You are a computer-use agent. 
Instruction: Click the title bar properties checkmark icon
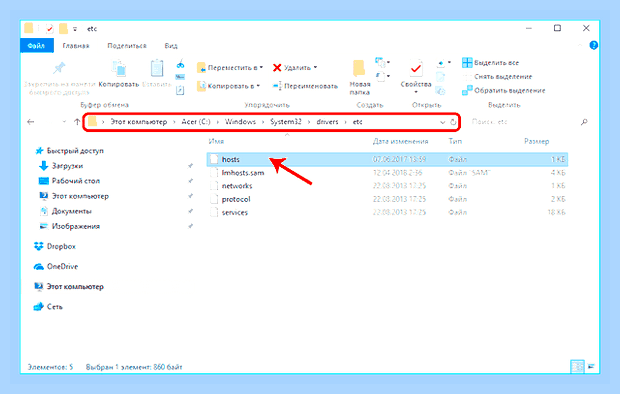pyautogui.click(x=49, y=29)
